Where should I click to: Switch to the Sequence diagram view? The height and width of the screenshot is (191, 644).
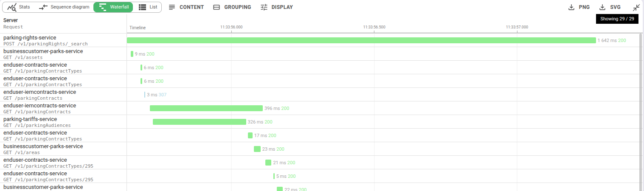click(64, 7)
